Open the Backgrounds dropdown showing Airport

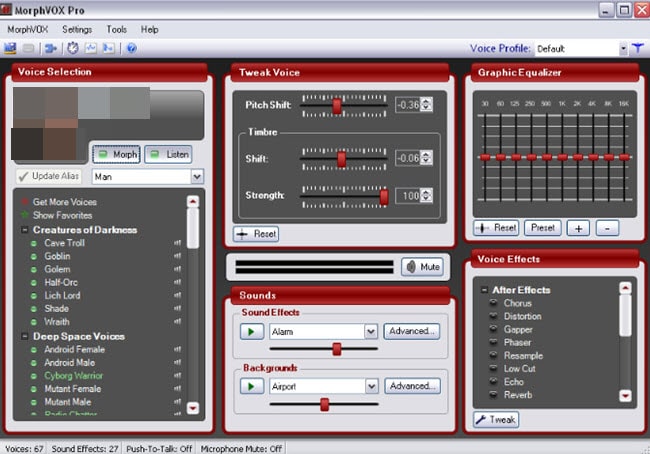click(x=371, y=386)
